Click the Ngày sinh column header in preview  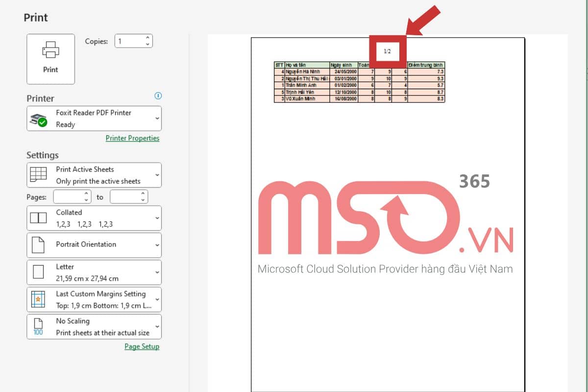(x=343, y=65)
